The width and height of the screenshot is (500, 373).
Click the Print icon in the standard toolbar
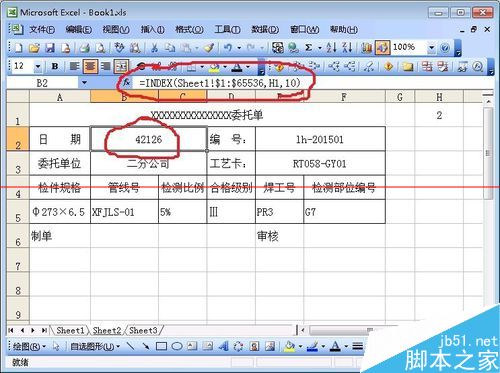[x=85, y=48]
